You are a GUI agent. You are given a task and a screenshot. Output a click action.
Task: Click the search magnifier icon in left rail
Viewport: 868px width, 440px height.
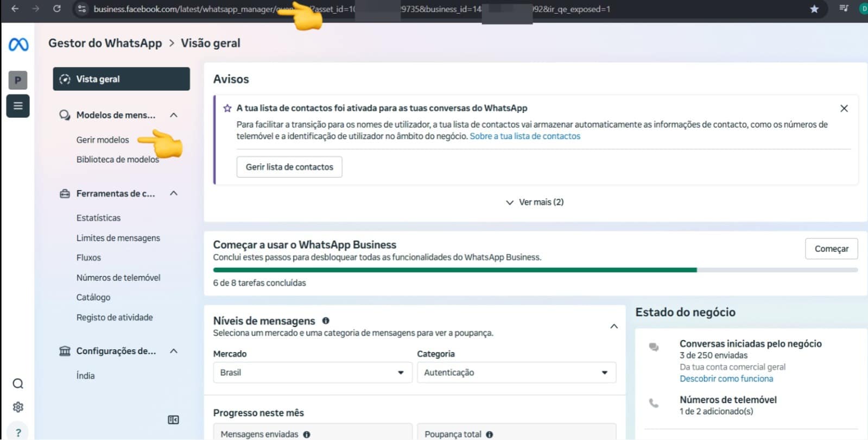[18, 384]
